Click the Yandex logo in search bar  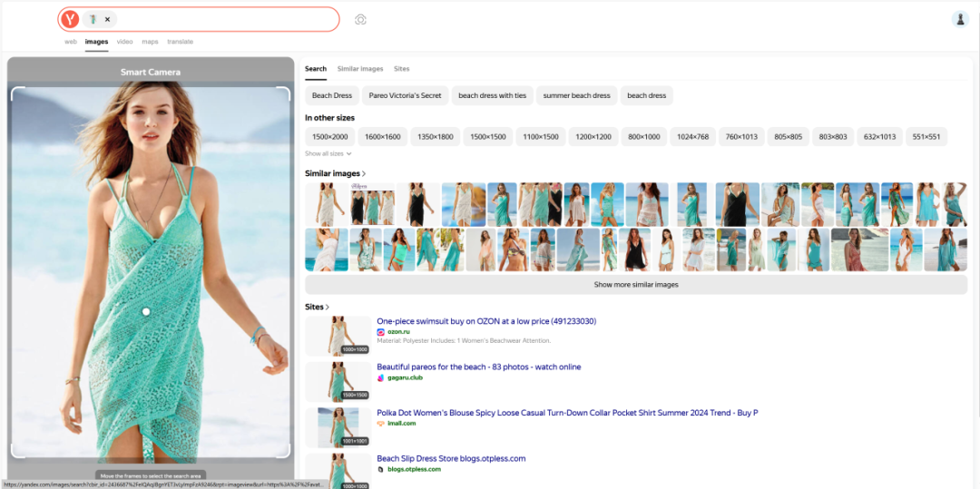coord(70,19)
